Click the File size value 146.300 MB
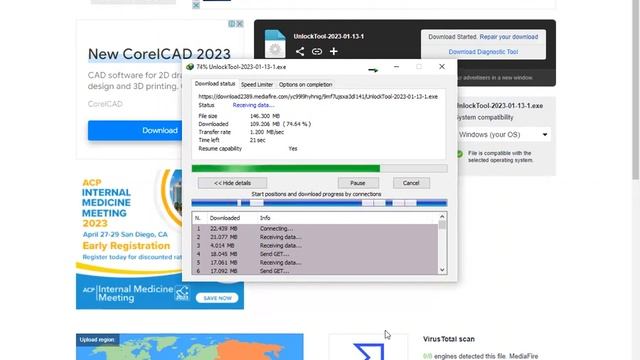The image size is (640, 360). 265,116
